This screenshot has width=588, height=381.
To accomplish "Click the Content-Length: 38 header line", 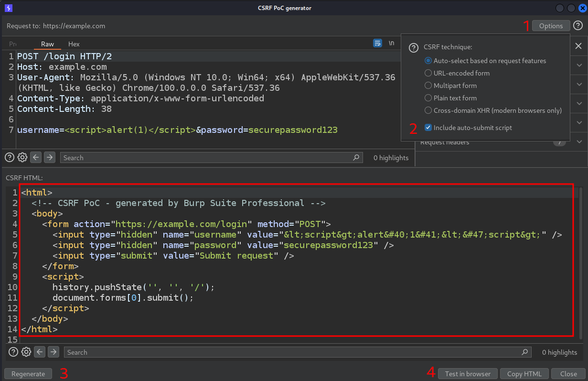I will coord(64,109).
